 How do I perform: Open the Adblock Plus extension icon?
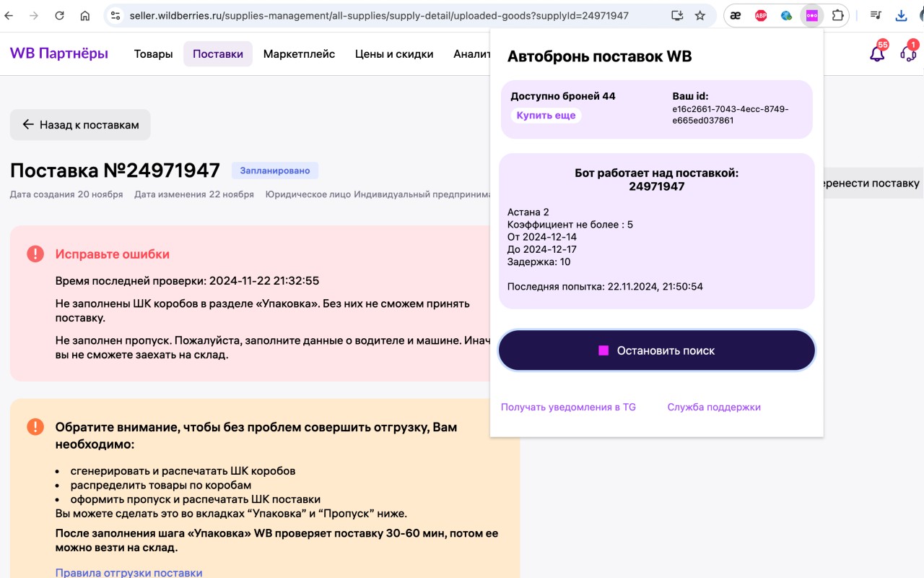(x=760, y=14)
